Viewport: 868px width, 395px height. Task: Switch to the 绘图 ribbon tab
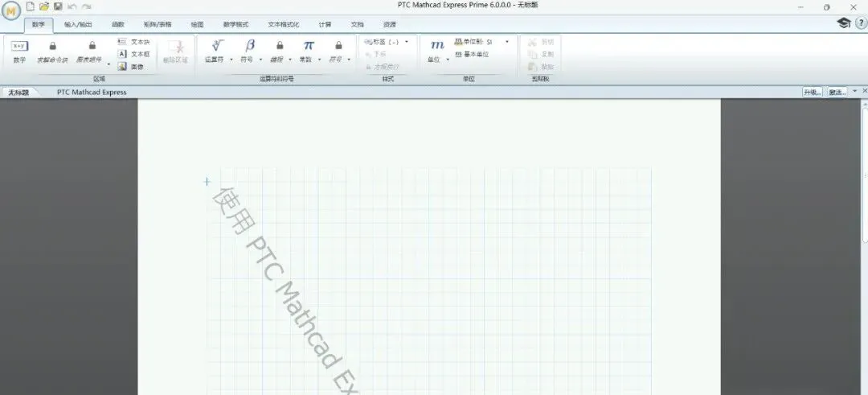coord(197,25)
